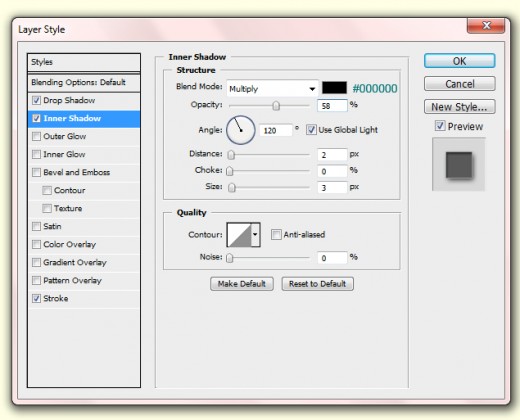Image resolution: width=520 pixels, height=420 pixels.
Task: Click the Size slider handle
Action: pos(232,188)
